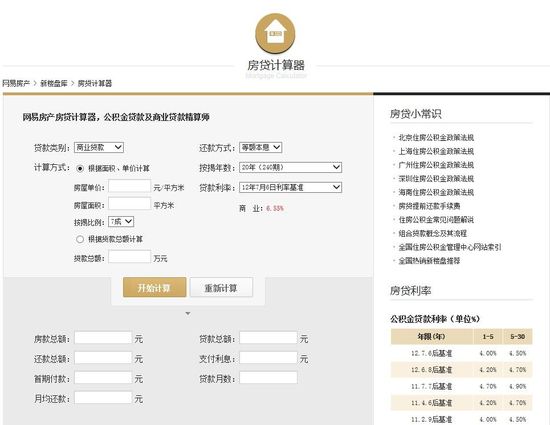Click the 重新计算 button
The width and height of the screenshot is (550, 425).
221,288
